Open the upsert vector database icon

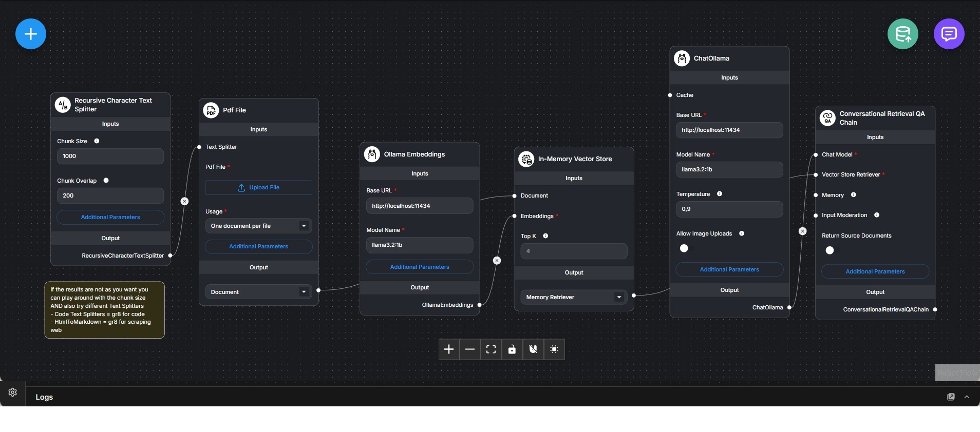pyautogui.click(x=902, y=34)
